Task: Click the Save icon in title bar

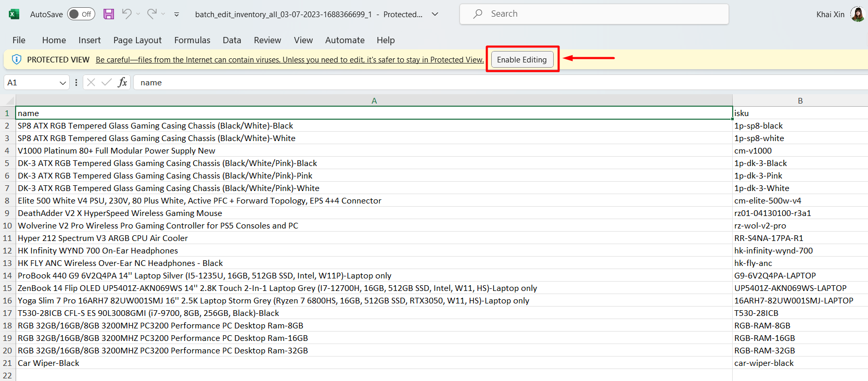Action: [109, 14]
